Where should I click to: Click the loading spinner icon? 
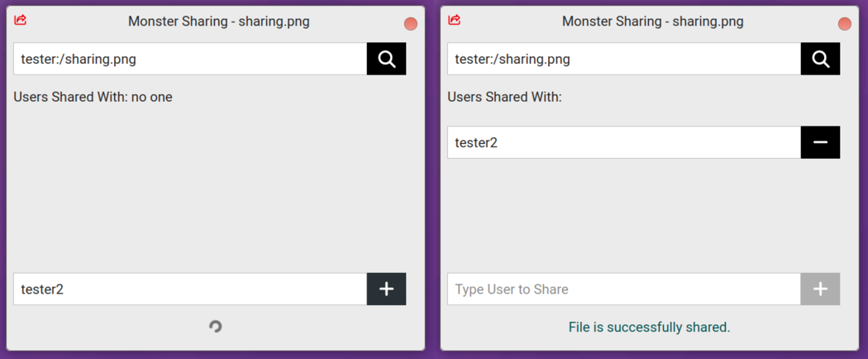pos(216,327)
